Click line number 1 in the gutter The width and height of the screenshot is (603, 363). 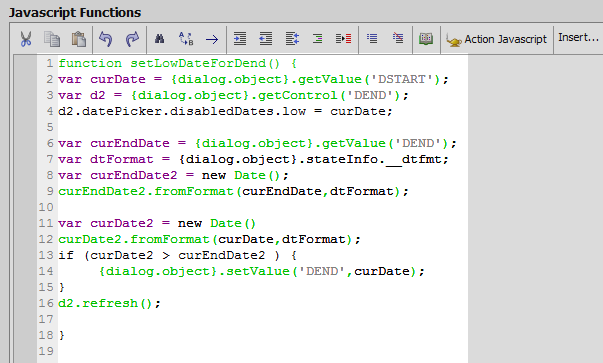pos(50,63)
